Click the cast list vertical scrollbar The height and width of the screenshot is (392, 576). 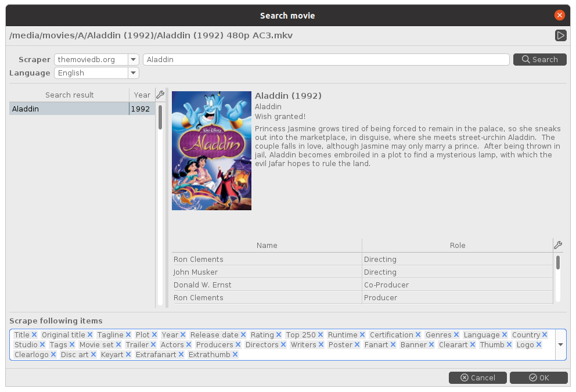pos(558,263)
